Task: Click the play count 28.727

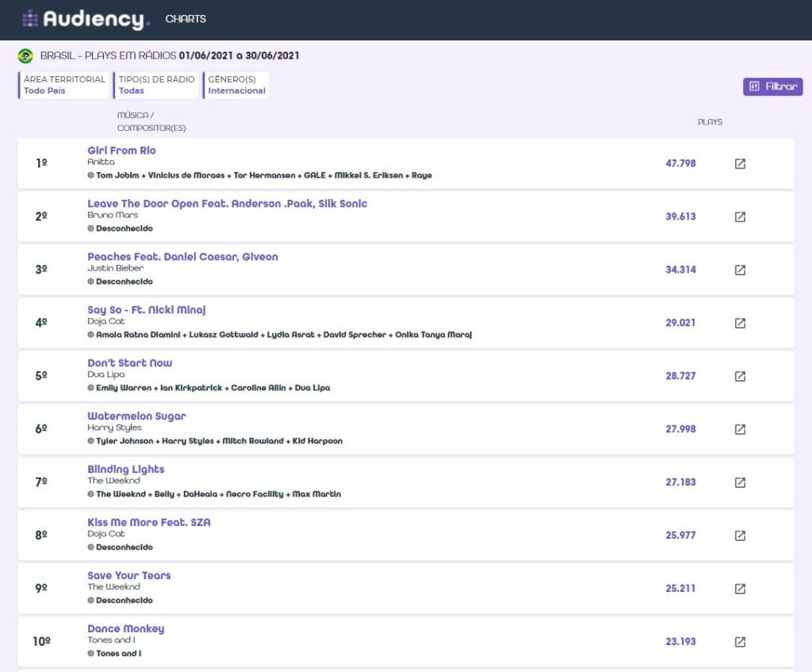Action: click(680, 376)
